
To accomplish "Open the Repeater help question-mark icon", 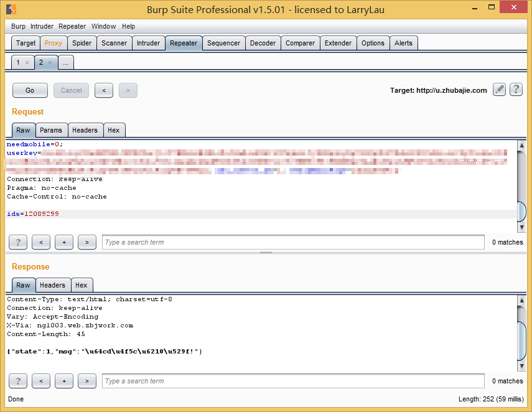I will [516, 90].
